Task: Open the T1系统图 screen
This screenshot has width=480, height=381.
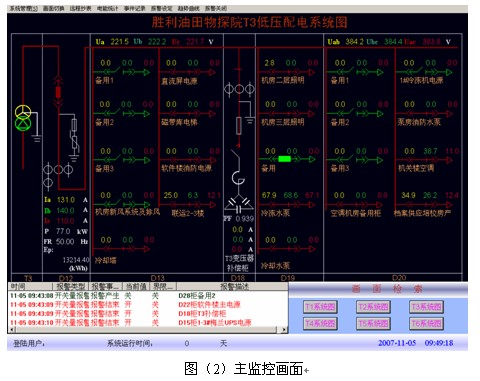Action: 320,306
